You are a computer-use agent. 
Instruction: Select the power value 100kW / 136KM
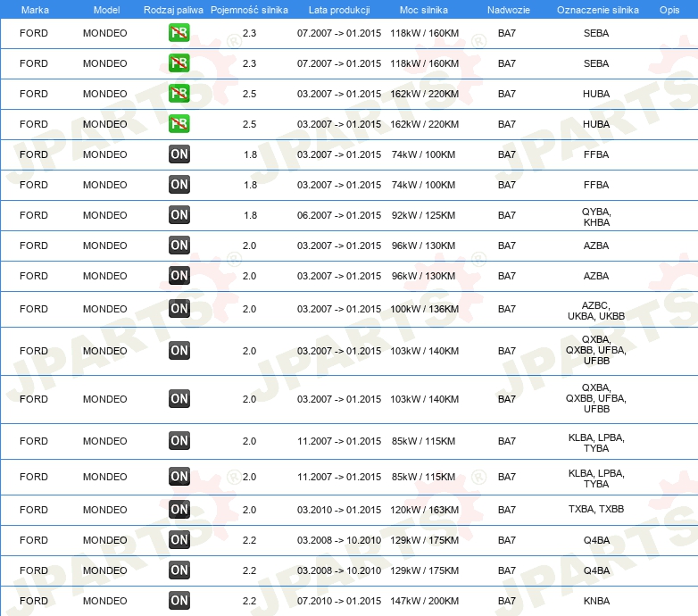point(424,309)
